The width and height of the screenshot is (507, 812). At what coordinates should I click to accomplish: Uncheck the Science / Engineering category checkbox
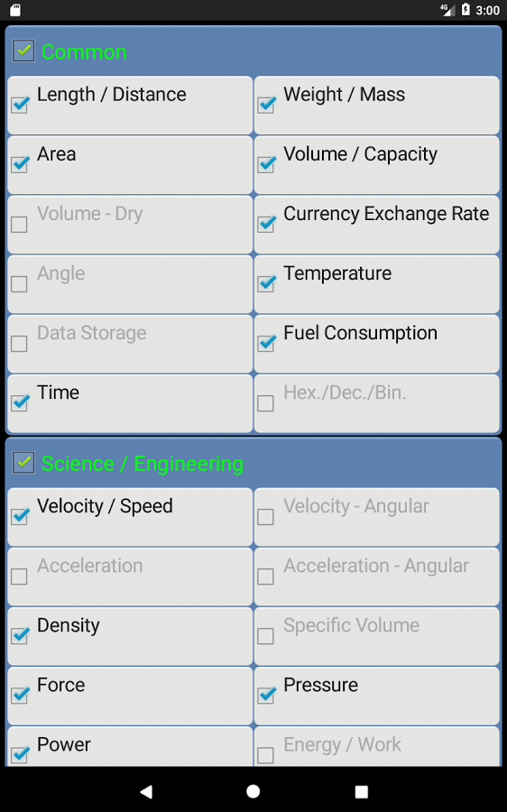click(x=23, y=463)
